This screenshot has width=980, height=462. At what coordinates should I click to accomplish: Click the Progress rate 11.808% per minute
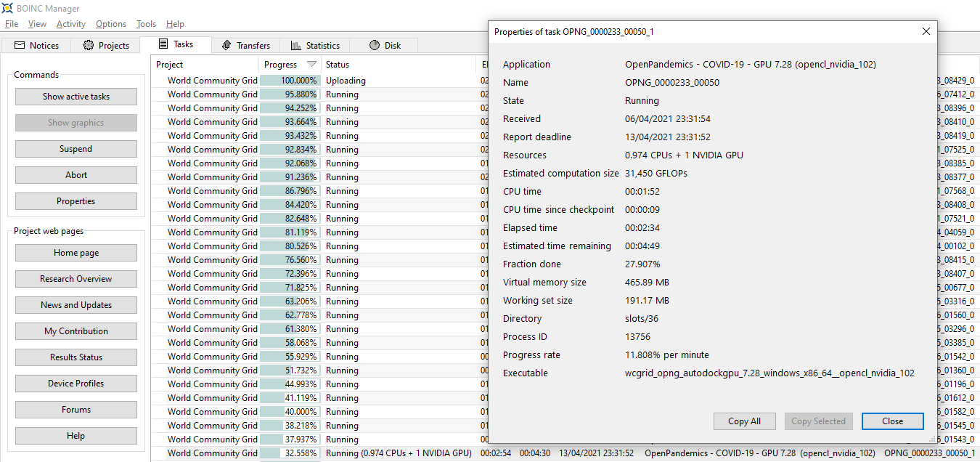pos(667,355)
